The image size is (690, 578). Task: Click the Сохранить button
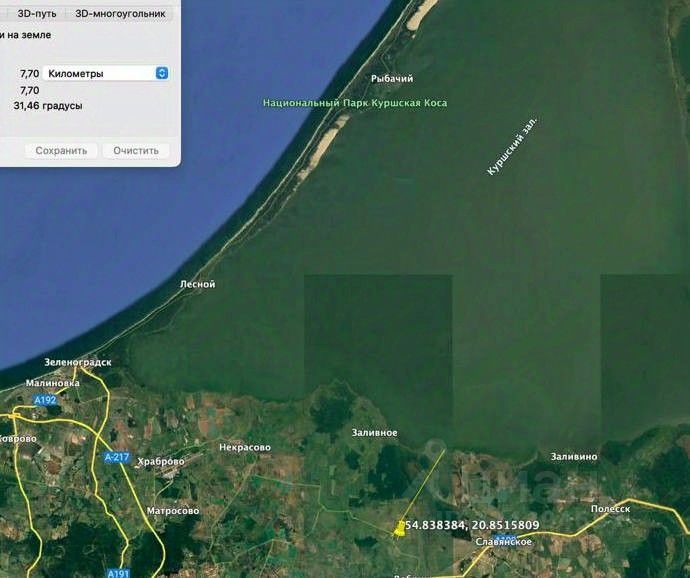(x=61, y=151)
